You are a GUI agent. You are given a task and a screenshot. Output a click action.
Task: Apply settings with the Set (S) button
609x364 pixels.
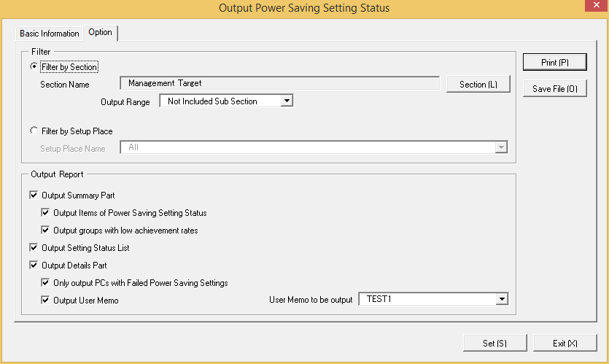[x=494, y=343]
